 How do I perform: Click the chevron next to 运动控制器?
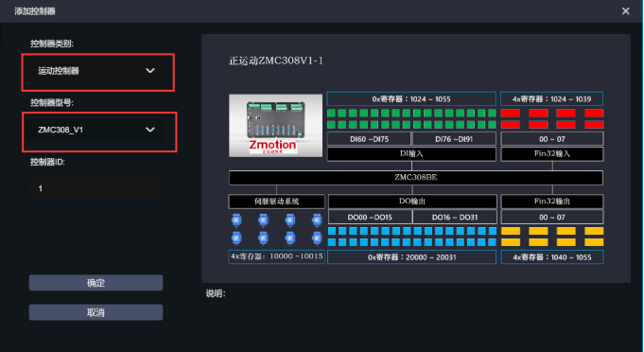tap(150, 71)
